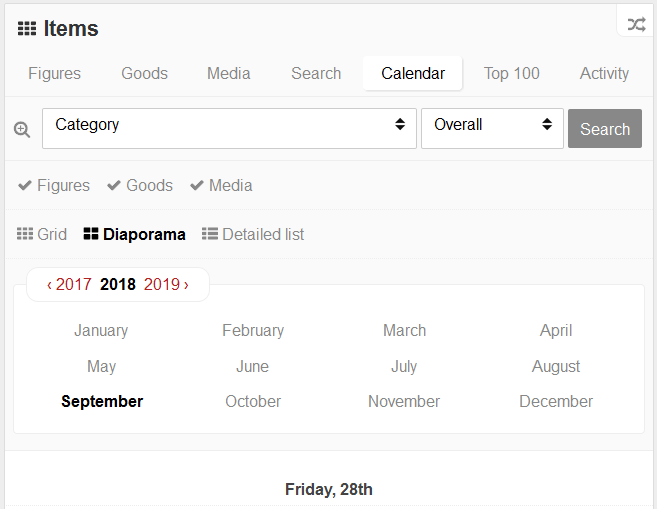Go to next year 2019
Image resolution: width=657 pixels, height=509 pixels.
click(x=166, y=284)
